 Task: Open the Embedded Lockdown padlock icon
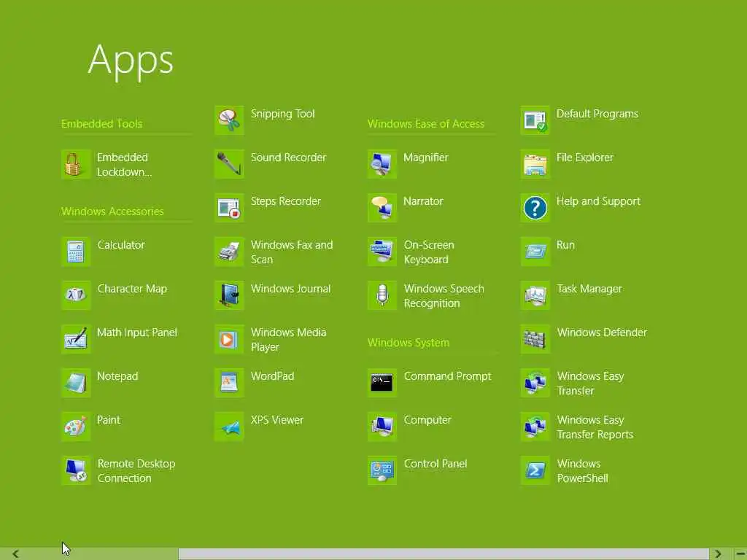pyautogui.click(x=76, y=164)
